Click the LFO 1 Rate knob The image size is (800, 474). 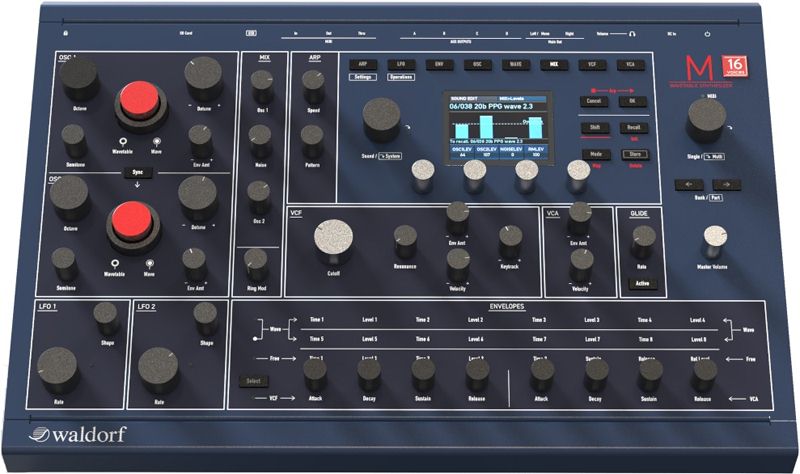(x=59, y=366)
